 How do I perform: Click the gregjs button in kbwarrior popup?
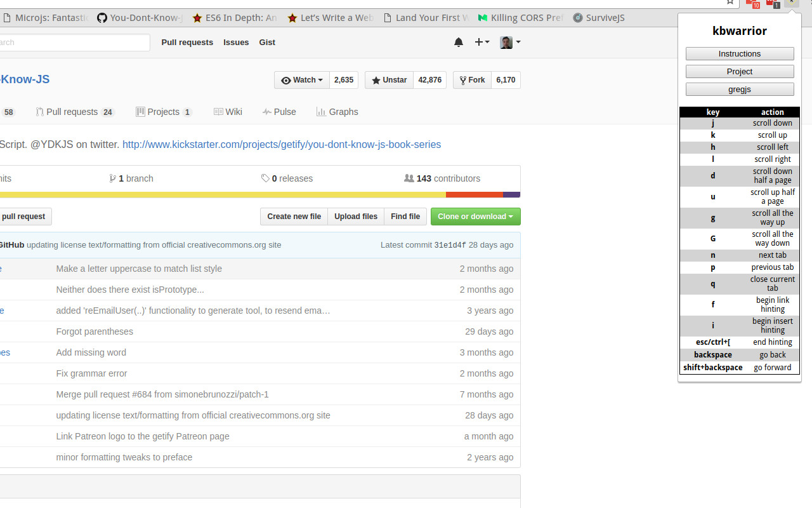pyautogui.click(x=740, y=90)
